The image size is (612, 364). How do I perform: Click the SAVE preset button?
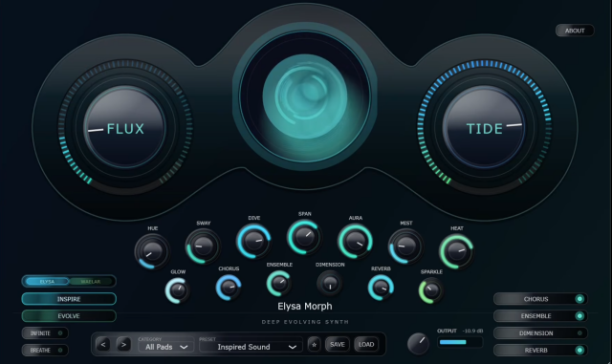click(338, 345)
